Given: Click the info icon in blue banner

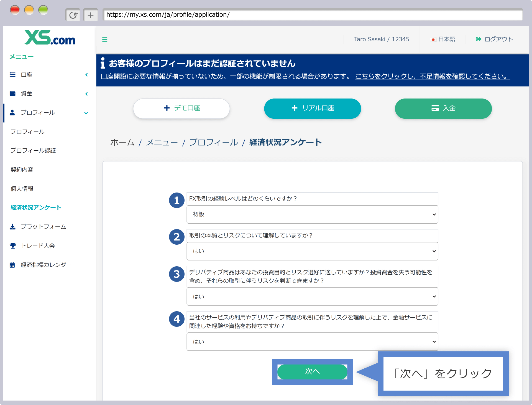Looking at the screenshot, I should pyautogui.click(x=103, y=63).
